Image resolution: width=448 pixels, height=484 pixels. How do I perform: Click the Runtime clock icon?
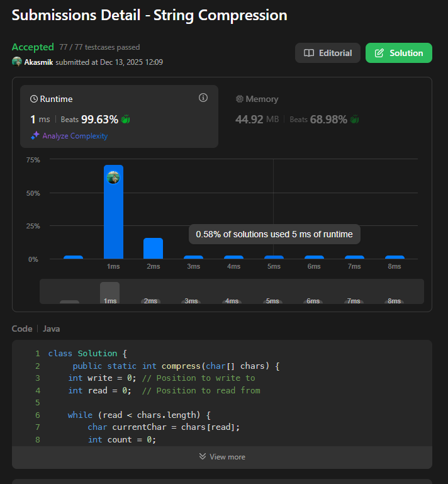(x=34, y=99)
